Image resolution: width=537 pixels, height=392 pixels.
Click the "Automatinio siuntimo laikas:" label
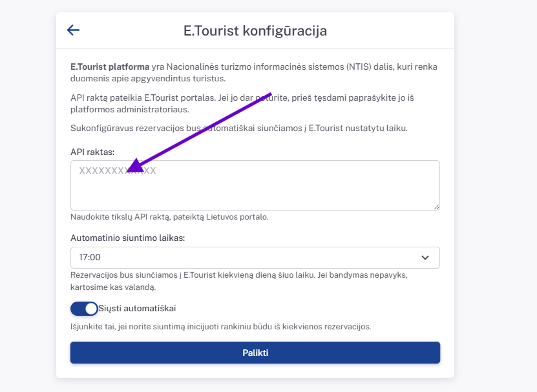click(128, 238)
